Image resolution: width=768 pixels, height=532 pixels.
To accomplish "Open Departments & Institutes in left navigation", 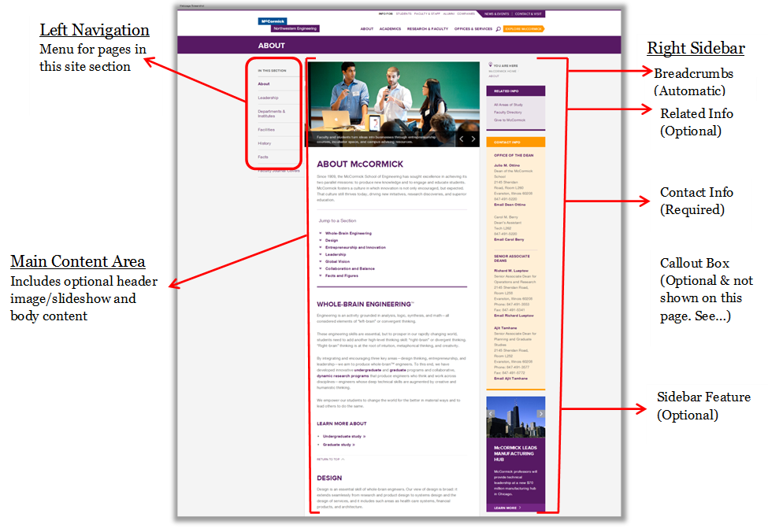I will (271, 113).
